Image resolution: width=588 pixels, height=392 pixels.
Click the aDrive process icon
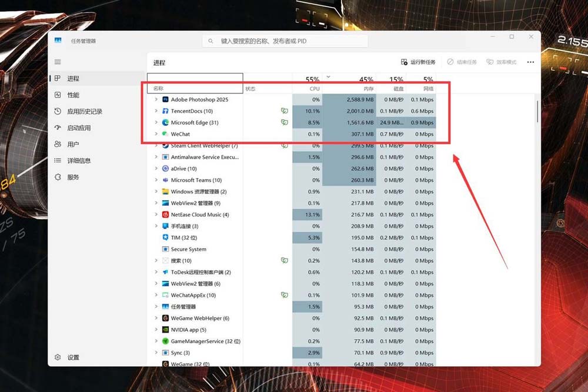point(165,169)
